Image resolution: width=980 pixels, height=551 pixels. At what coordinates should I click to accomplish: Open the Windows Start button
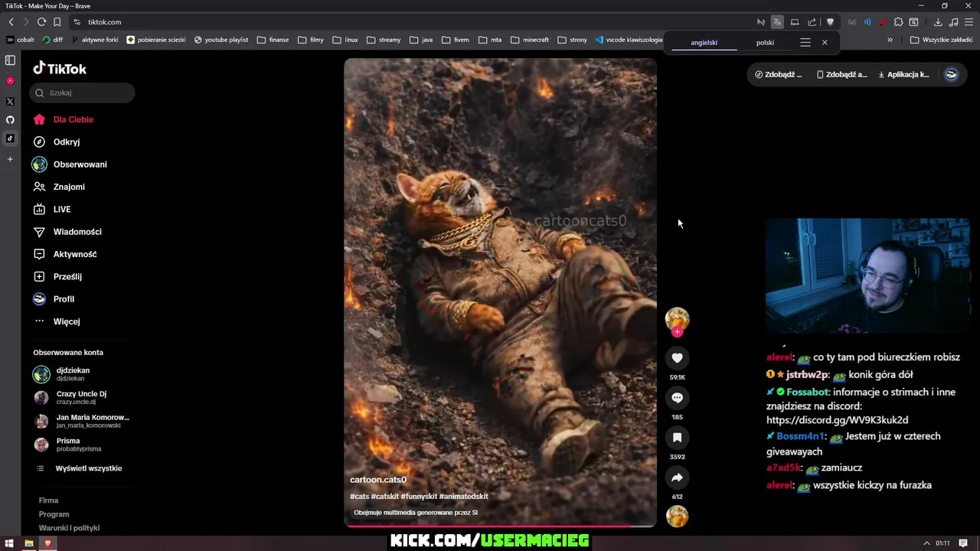coord(9,543)
